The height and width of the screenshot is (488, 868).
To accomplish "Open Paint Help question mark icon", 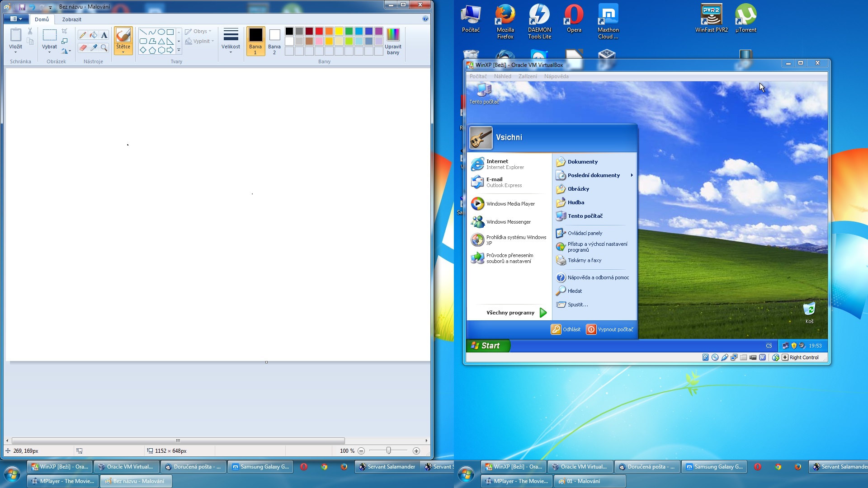I will click(425, 19).
